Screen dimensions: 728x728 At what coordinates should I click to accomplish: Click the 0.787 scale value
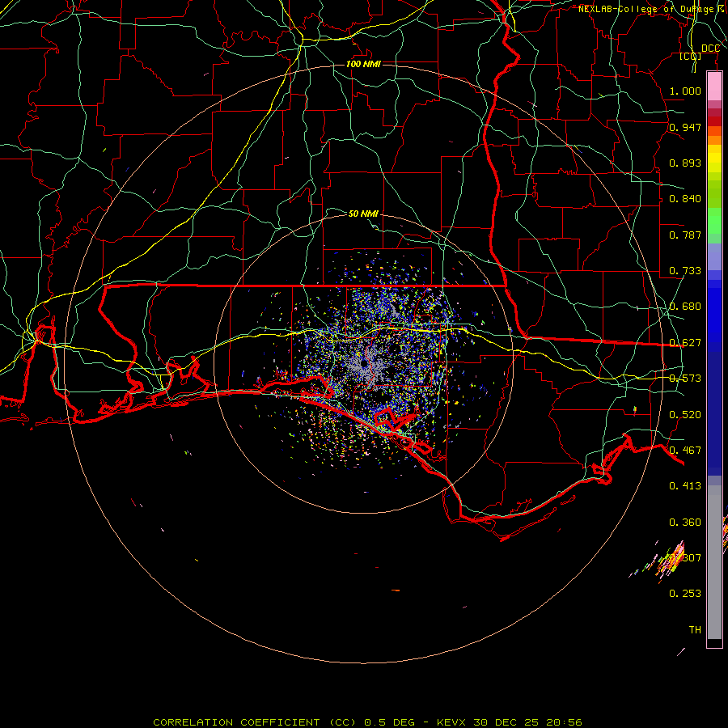(685, 235)
